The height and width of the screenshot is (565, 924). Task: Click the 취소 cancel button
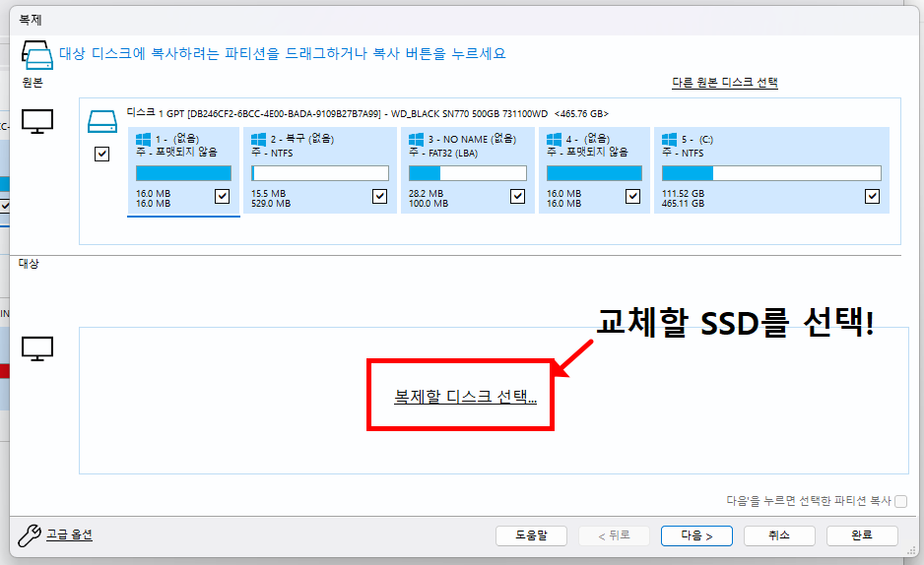pyautogui.click(x=779, y=535)
